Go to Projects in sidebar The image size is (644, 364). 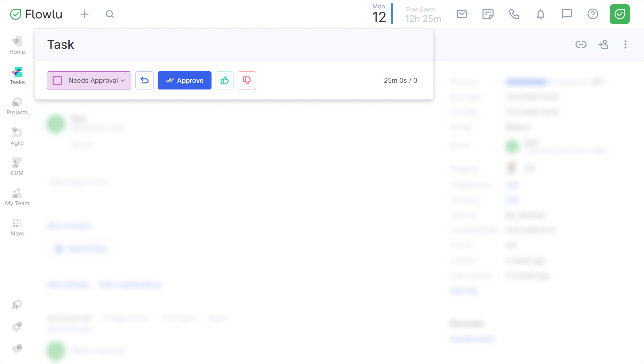pyautogui.click(x=17, y=106)
